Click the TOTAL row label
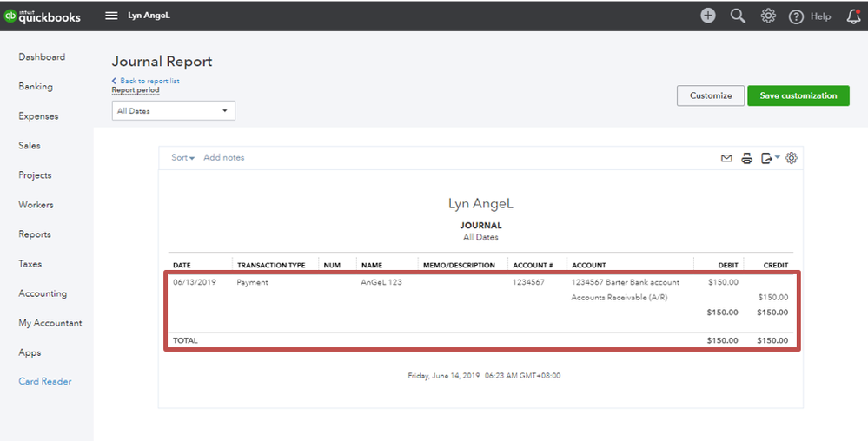This screenshot has width=868, height=441. point(185,340)
